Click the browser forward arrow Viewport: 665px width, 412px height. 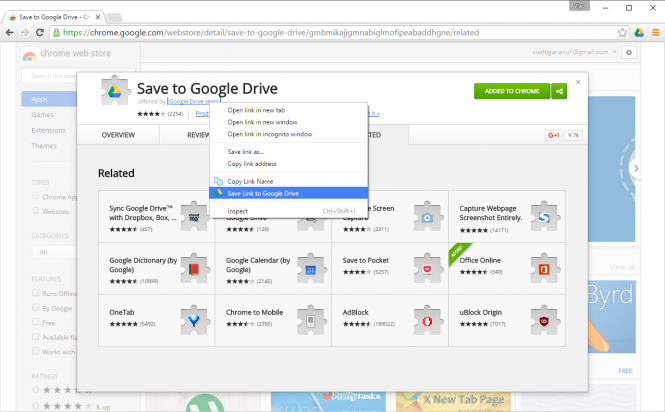click(x=25, y=33)
